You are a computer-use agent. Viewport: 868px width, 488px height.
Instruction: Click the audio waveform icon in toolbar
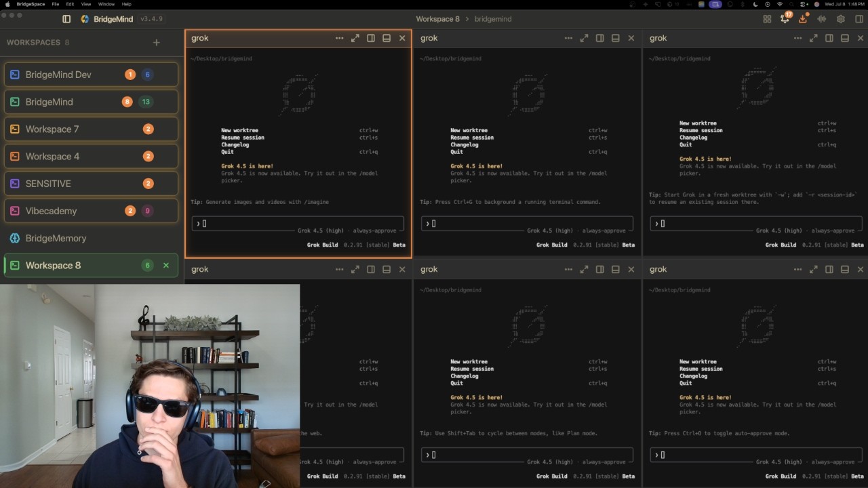(822, 19)
